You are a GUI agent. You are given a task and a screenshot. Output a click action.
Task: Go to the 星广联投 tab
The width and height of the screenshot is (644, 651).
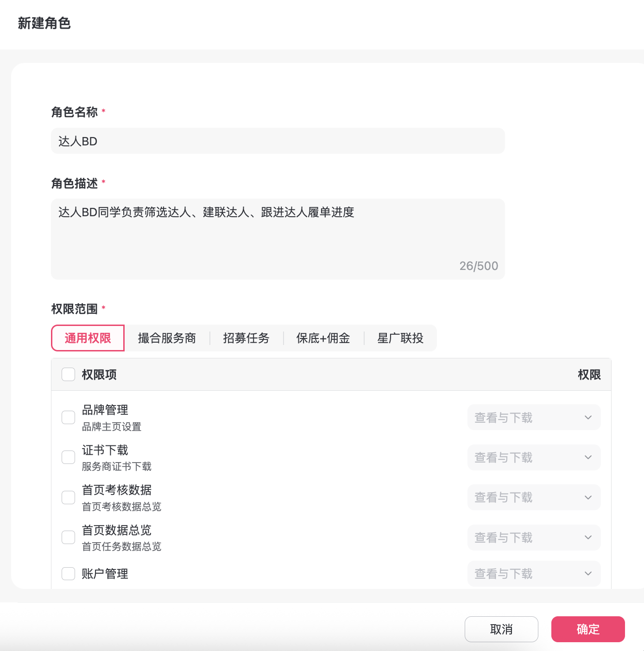point(400,338)
